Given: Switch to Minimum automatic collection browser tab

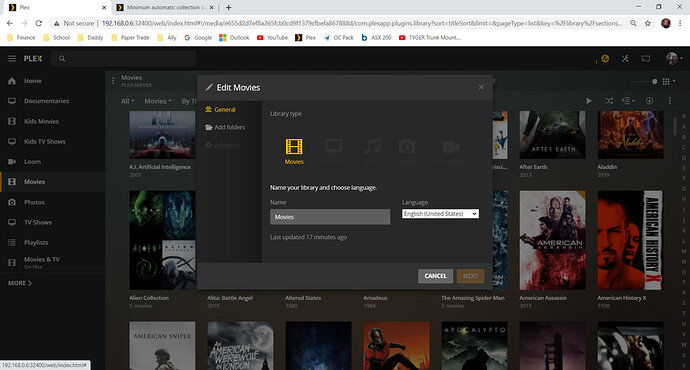Looking at the screenshot, I should click(x=165, y=7).
